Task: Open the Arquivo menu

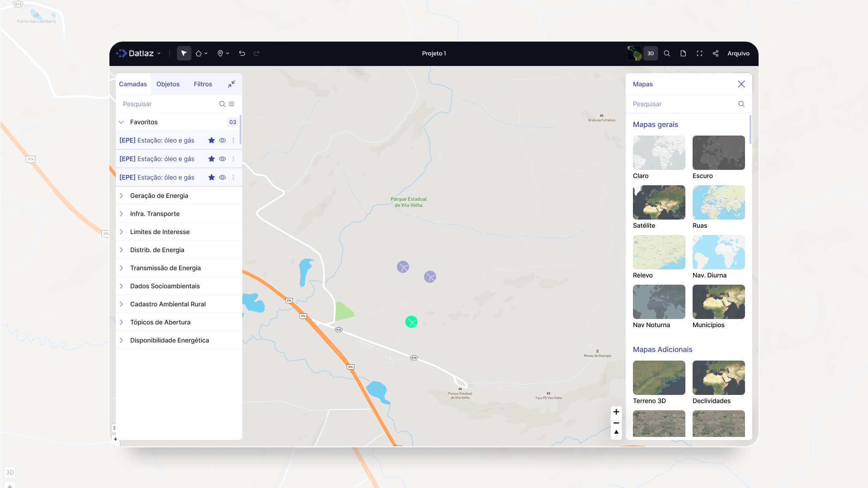Action: point(738,53)
